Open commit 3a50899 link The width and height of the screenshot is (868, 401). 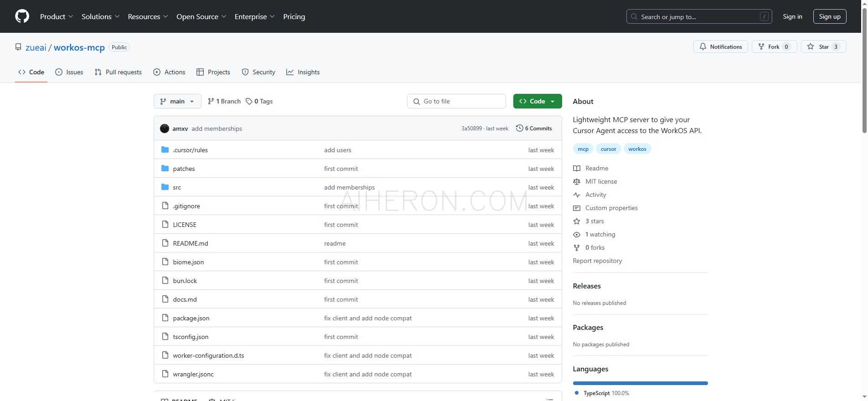tap(471, 129)
